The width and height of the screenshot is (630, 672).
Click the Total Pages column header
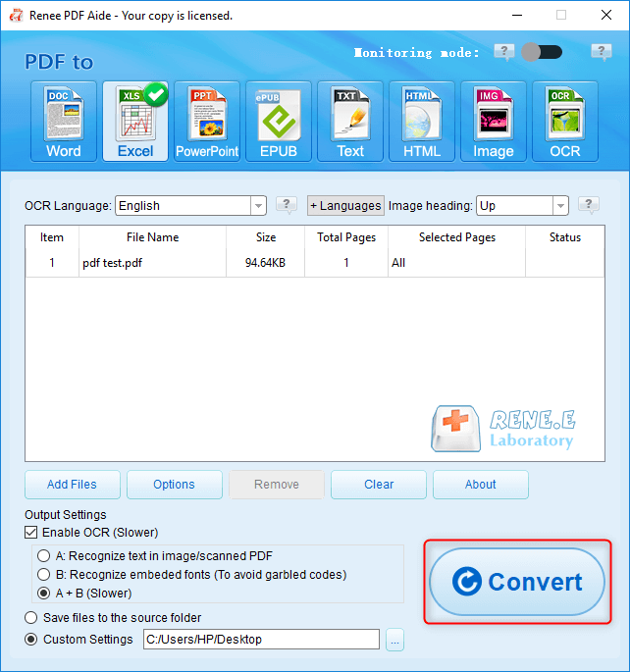(x=346, y=237)
